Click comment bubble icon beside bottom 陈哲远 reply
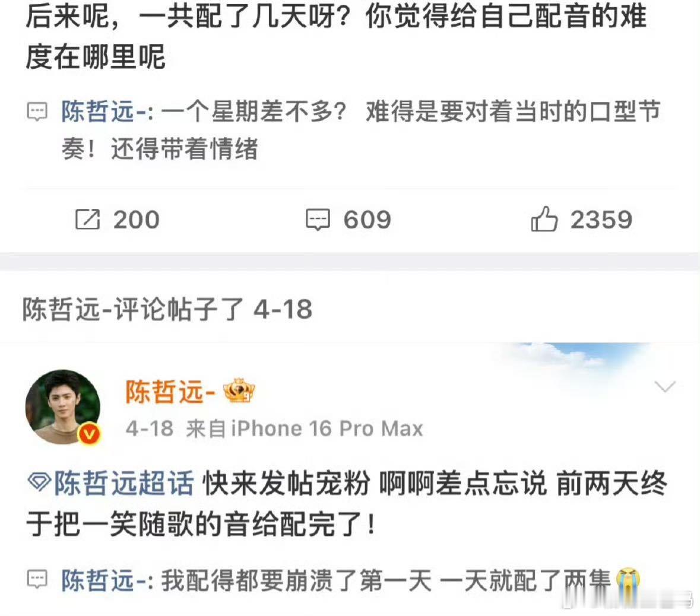700x616 pixels. (x=37, y=579)
